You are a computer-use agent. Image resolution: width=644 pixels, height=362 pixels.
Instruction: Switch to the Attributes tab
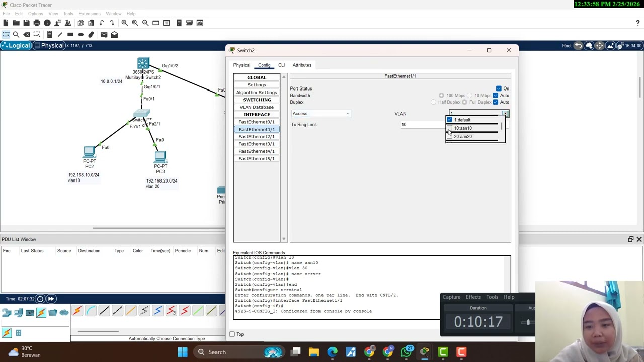click(x=302, y=65)
